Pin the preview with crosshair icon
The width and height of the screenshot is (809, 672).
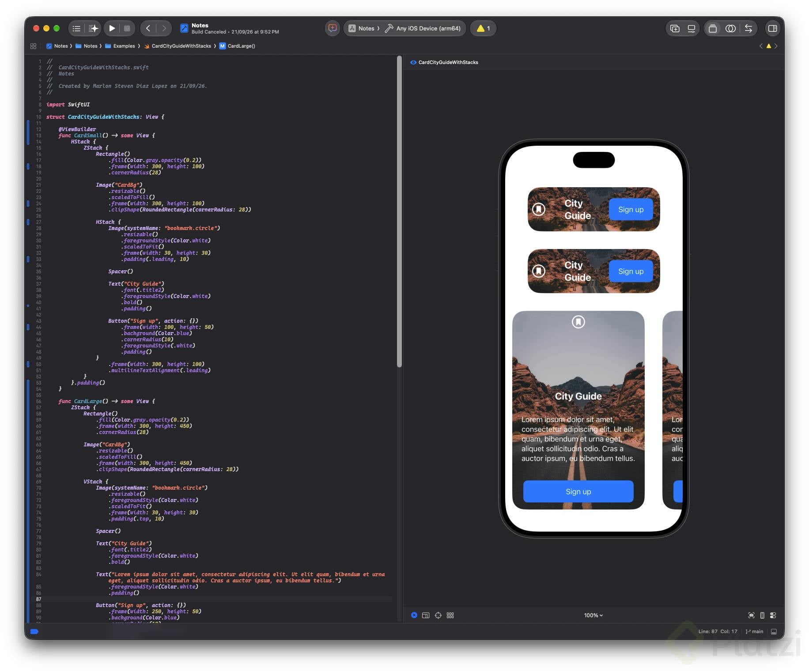(438, 615)
